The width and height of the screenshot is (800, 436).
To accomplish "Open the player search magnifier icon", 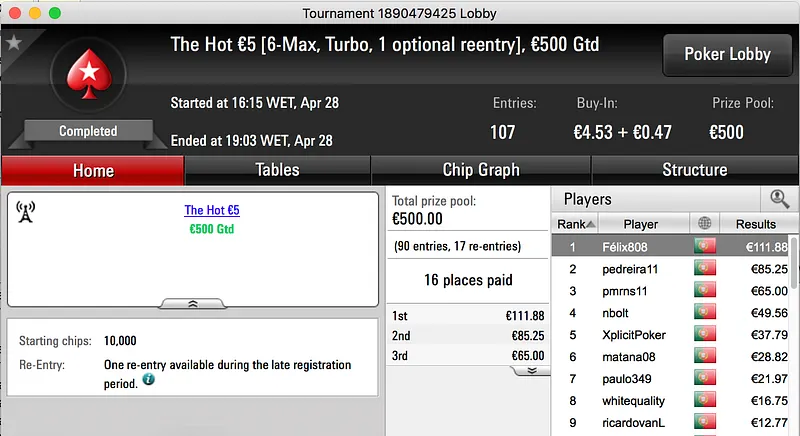I will click(x=779, y=199).
